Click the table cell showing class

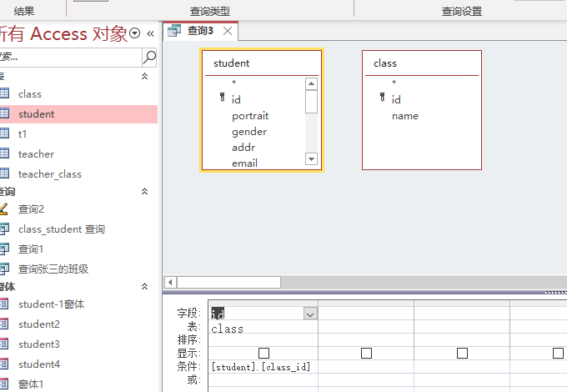click(x=263, y=329)
